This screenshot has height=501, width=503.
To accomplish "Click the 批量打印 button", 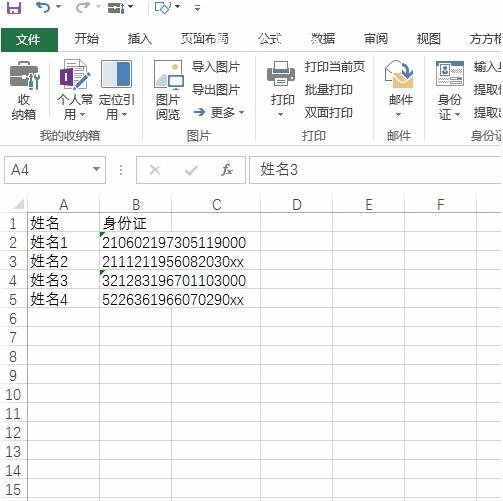I will [328, 90].
